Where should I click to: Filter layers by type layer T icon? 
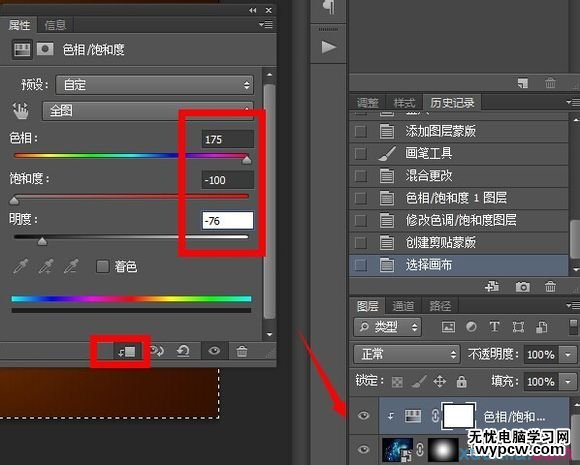(x=494, y=327)
